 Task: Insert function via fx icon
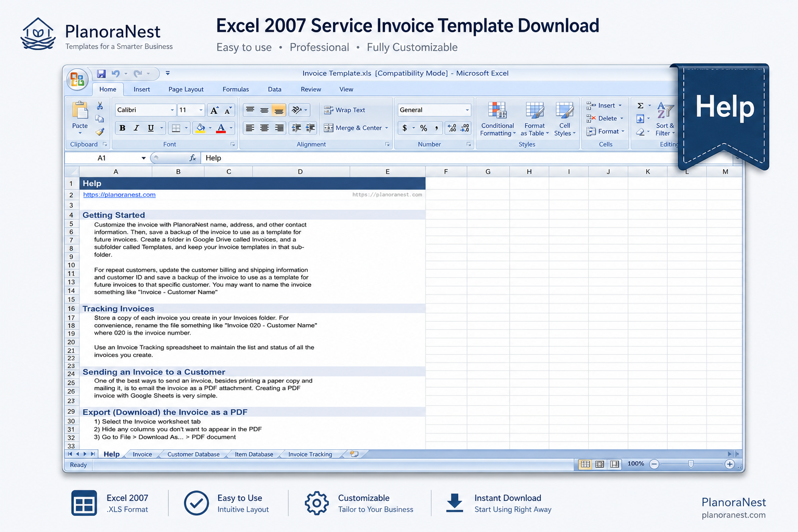pyautogui.click(x=193, y=158)
